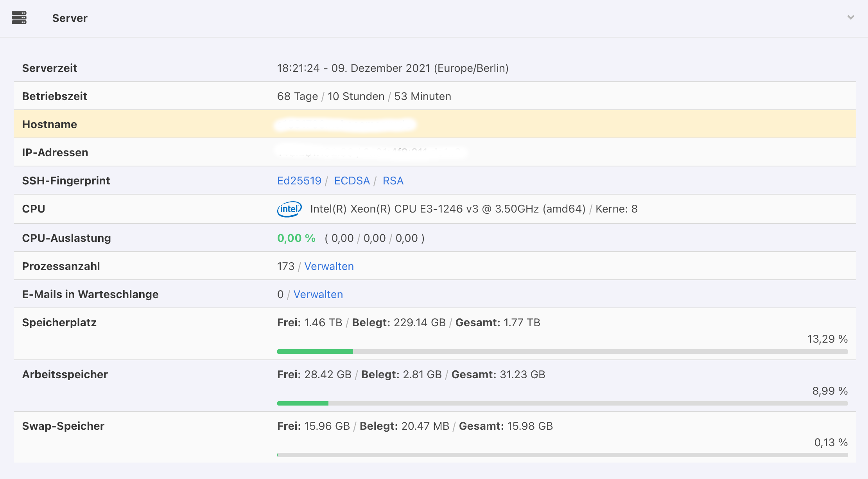Click the 8,99 % memory usage label

(830, 391)
